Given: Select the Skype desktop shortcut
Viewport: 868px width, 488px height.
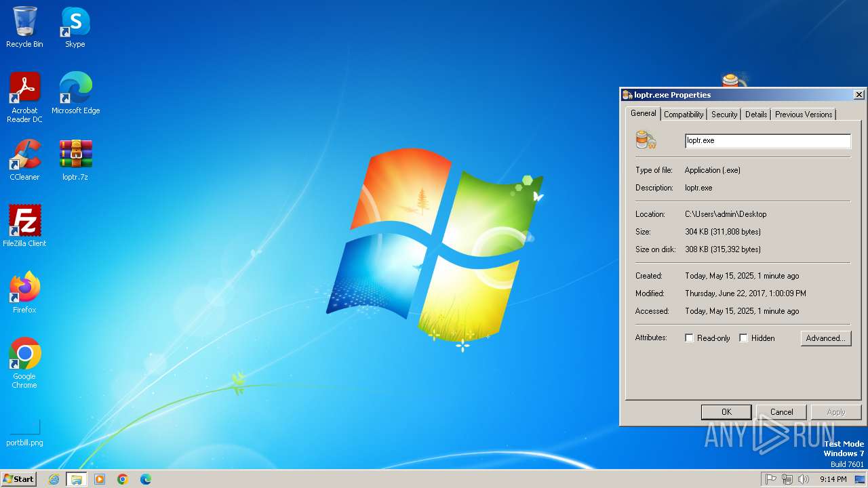Looking at the screenshot, I should tap(75, 27).
